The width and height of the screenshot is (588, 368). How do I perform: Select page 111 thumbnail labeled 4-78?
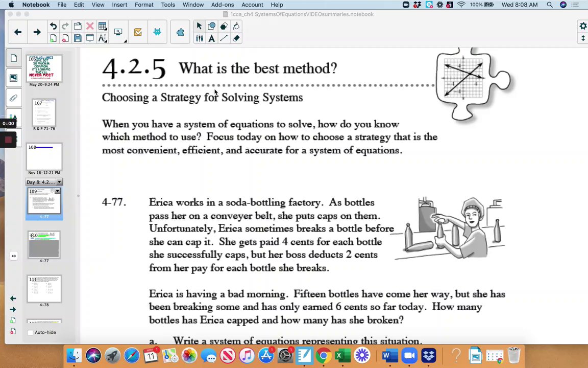point(44,289)
